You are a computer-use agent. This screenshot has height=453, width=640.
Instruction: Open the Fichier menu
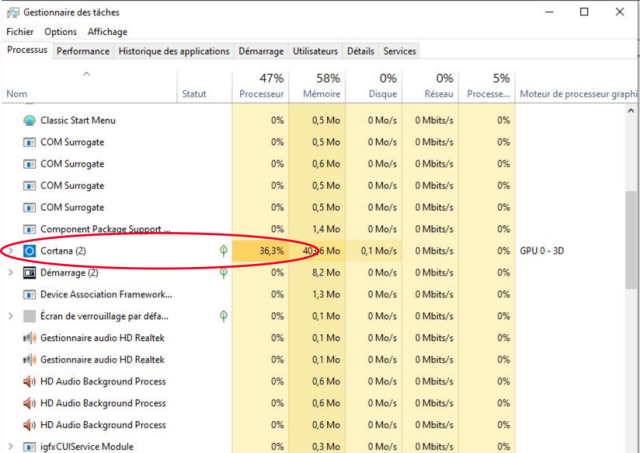tap(20, 32)
